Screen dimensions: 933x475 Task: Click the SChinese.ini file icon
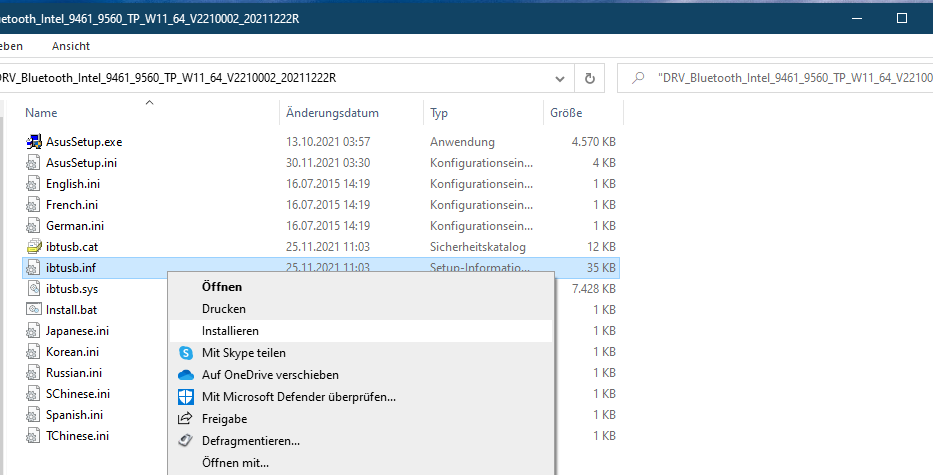click(x=34, y=393)
